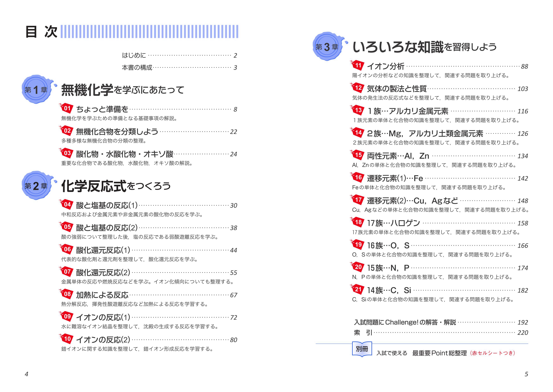This screenshot has width=553, height=392.
Task: Open 加熱による反応 section title
Action: tap(102, 295)
